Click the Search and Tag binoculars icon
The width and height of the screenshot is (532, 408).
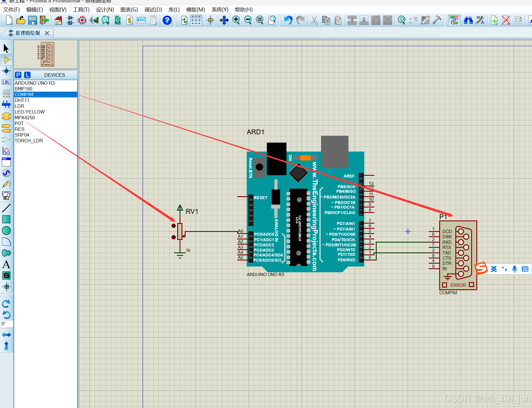point(468,20)
